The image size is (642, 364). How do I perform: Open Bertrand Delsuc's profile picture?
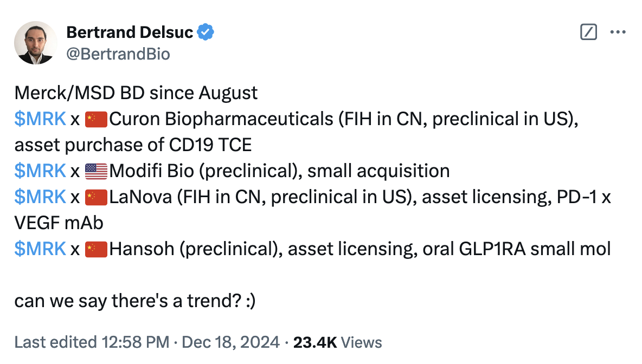click(x=36, y=43)
